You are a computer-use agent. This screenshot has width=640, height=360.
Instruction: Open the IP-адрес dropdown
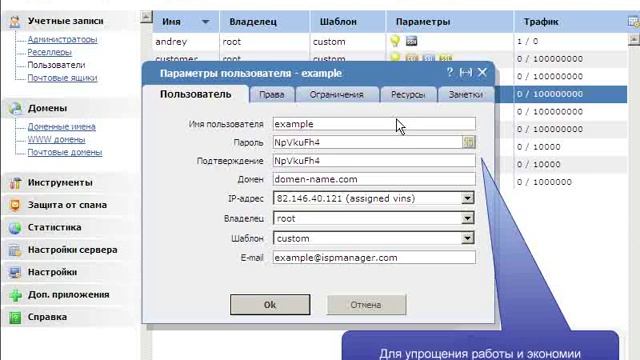click(x=467, y=198)
